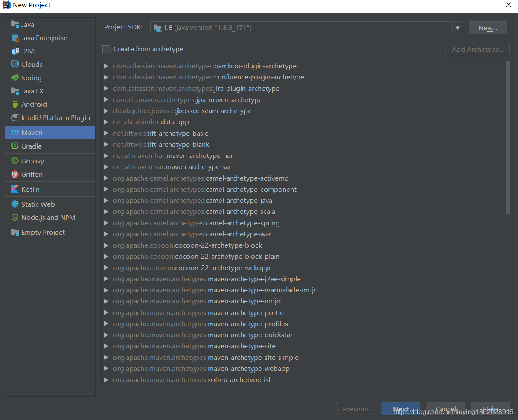Click the New... SDK button

pyautogui.click(x=488, y=28)
